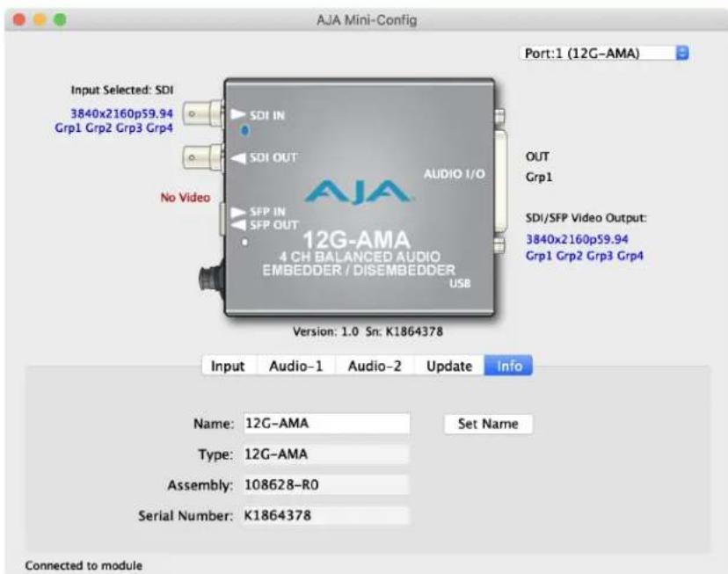Click the Serial Number field K1864378
Screen dimensions: 728x574
326,515
